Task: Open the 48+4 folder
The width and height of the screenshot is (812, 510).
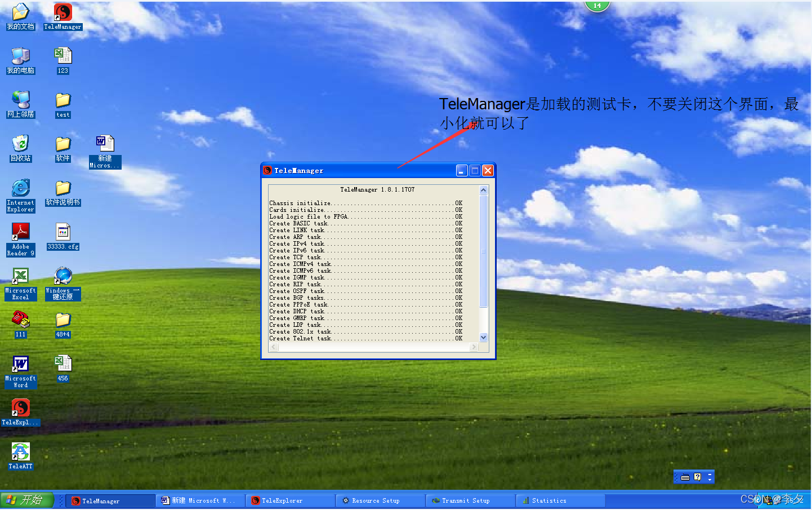Action: [x=63, y=323]
